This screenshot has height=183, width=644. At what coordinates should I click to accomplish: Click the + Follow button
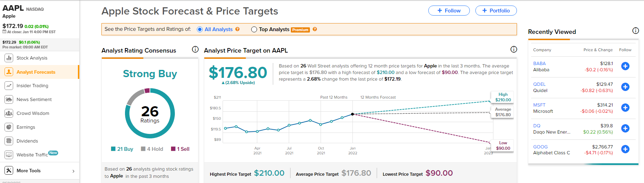[x=449, y=11]
